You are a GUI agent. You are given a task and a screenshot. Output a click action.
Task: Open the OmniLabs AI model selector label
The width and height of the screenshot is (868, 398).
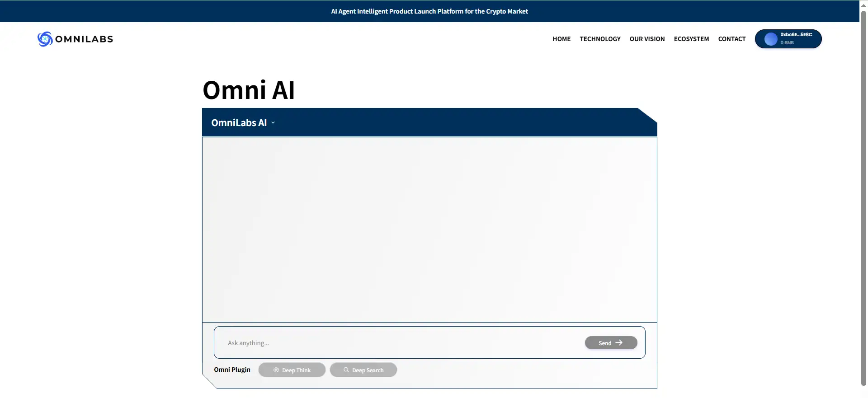coord(239,123)
